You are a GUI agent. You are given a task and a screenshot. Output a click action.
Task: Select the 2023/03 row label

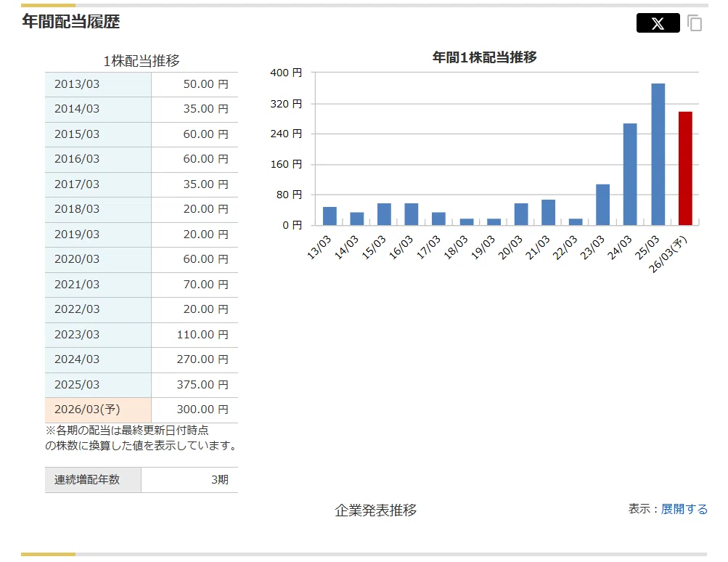coord(98,335)
